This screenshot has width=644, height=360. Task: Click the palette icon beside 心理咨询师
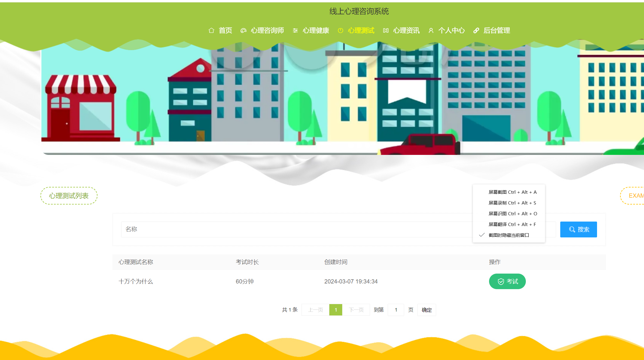[243, 30]
